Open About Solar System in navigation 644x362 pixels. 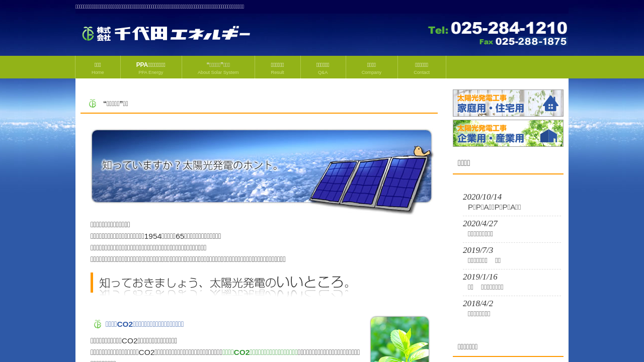click(218, 68)
